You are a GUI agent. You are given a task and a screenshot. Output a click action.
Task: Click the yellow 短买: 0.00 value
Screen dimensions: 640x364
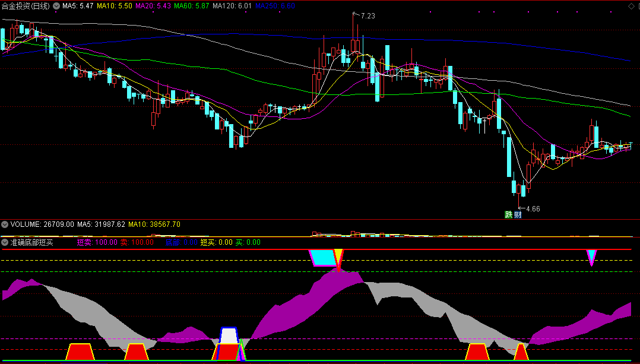click(216, 242)
